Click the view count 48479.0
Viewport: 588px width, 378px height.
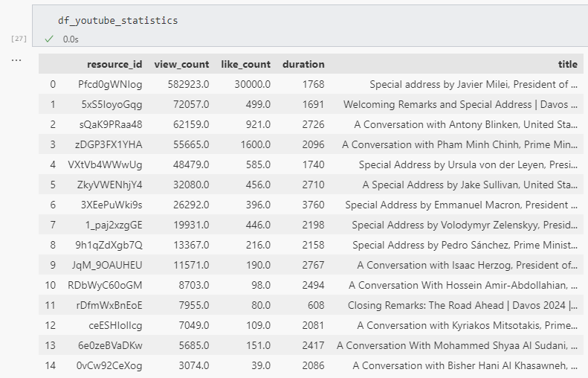click(x=191, y=164)
